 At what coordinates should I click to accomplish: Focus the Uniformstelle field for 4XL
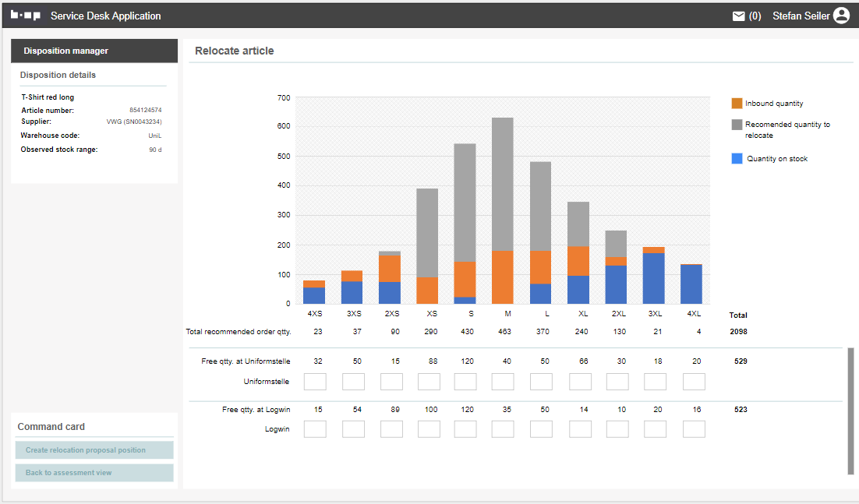tap(694, 382)
